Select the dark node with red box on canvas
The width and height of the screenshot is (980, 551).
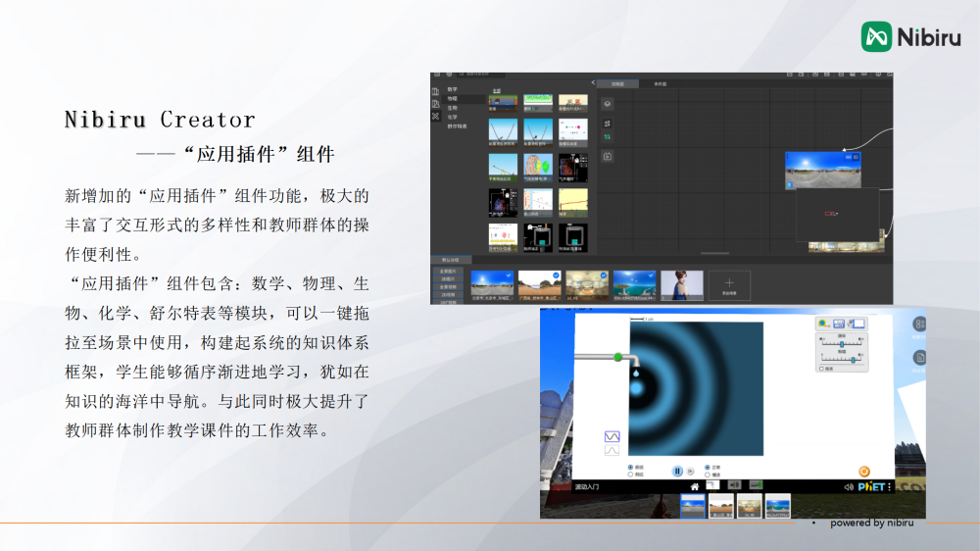coord(838,214)
